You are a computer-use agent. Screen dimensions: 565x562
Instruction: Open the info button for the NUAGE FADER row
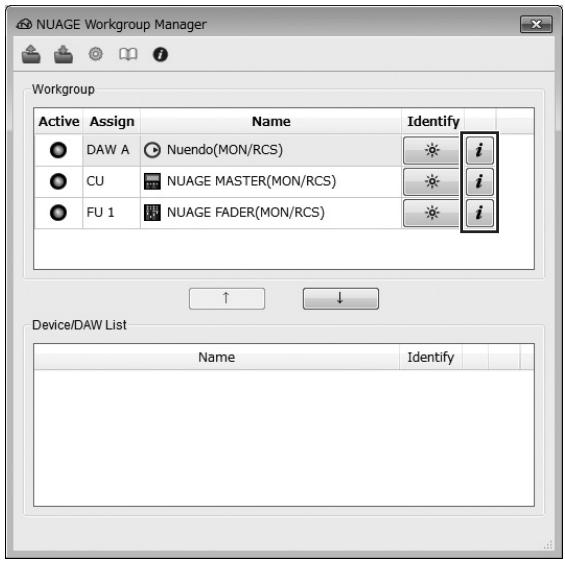coord(479,213)
